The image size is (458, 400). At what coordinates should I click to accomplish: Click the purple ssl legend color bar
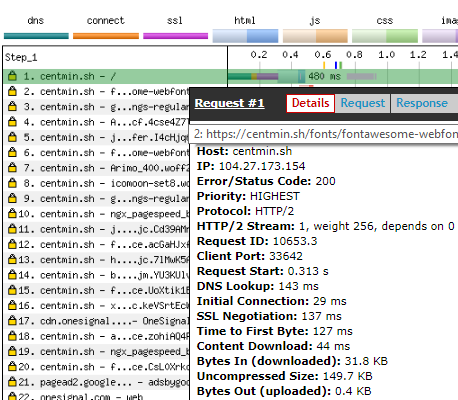click(x=176, y=36)
